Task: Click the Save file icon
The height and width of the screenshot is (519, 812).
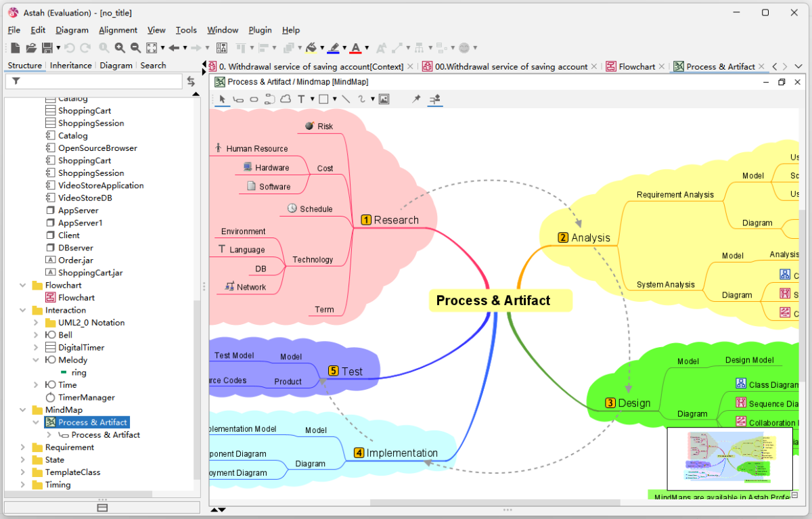Action: (47, 48)
